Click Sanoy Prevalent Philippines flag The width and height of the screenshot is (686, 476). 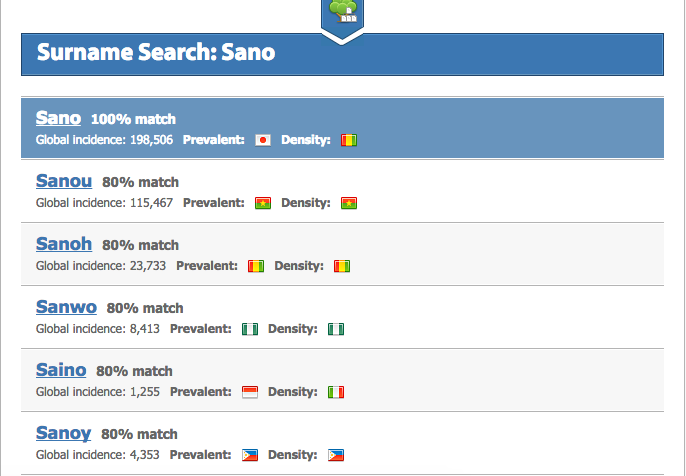250,455
